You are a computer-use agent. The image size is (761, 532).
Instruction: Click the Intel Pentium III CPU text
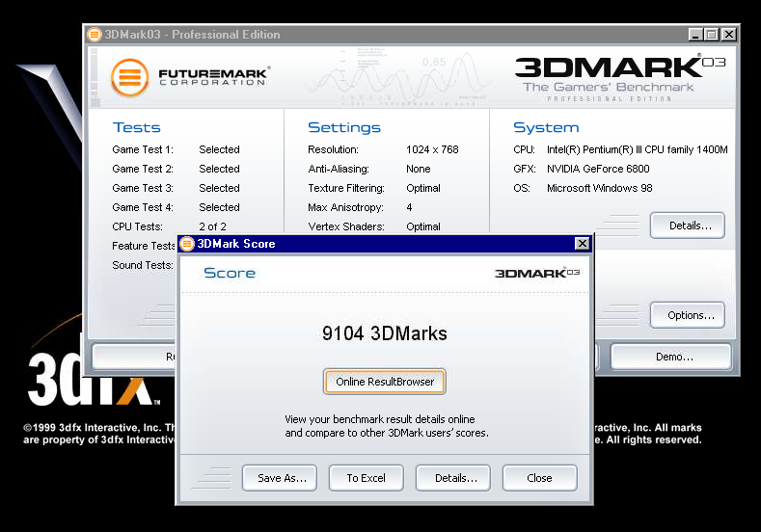[x=638, y=149]
